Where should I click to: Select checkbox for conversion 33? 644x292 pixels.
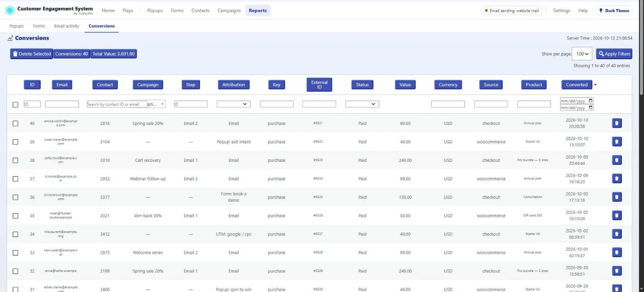click(15, 252)
